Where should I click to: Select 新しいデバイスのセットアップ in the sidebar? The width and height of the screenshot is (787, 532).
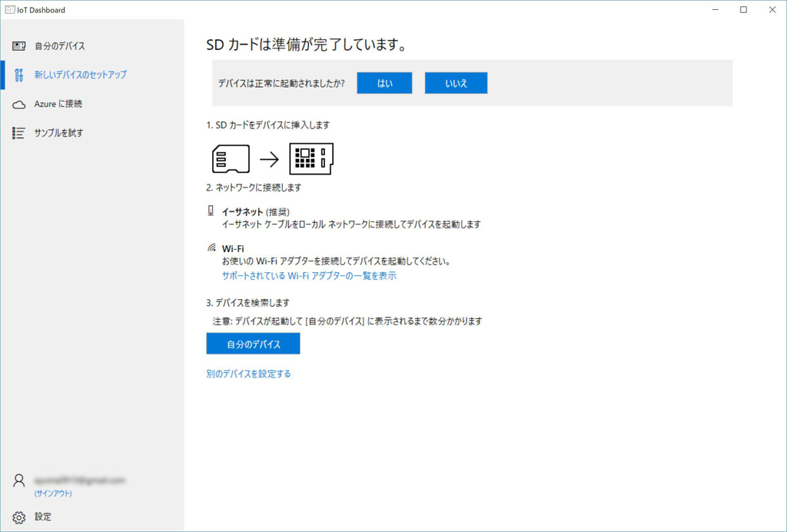tap(92, 75)
